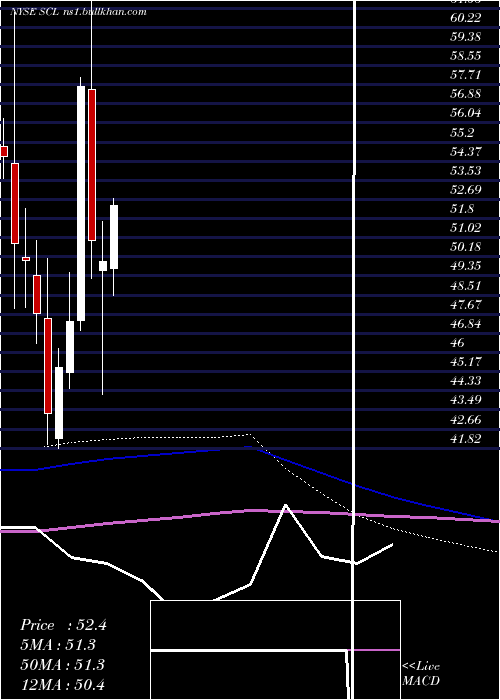
Task: Click the 51.8 price axis label
Action: [x=462, y=209]
